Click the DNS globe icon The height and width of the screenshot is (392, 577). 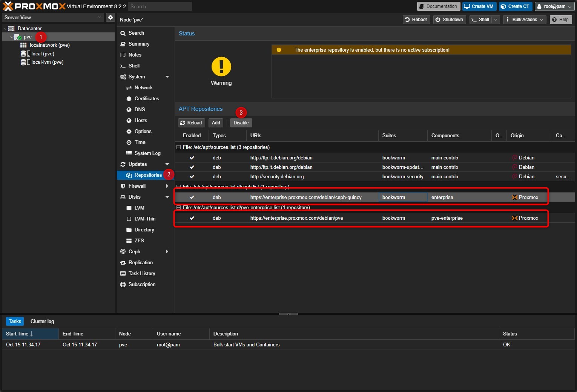click(129, 110)
